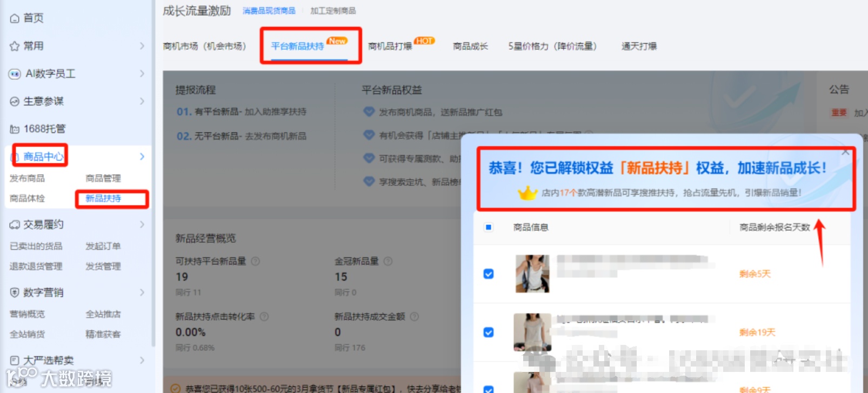Screen dimensions: 868x393
Task: Expand the 常用 sidebar section
Action: [142, 46]
